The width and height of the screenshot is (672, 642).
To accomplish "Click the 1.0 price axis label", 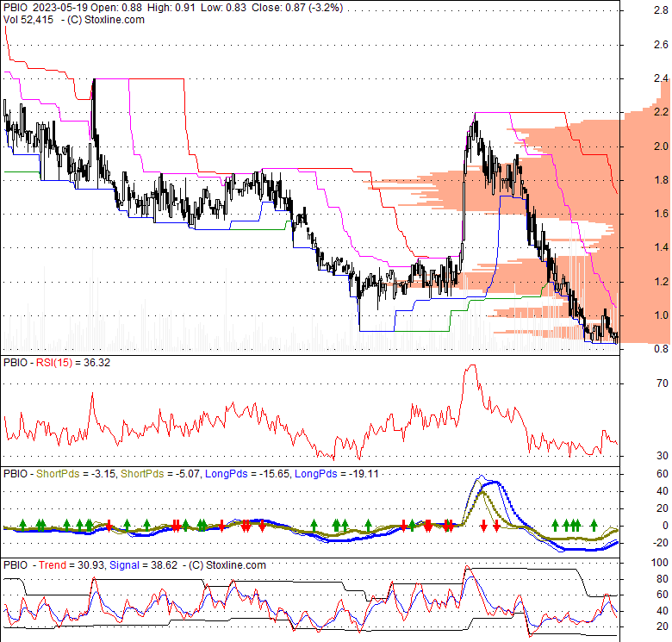I will [x=661, y=315].
